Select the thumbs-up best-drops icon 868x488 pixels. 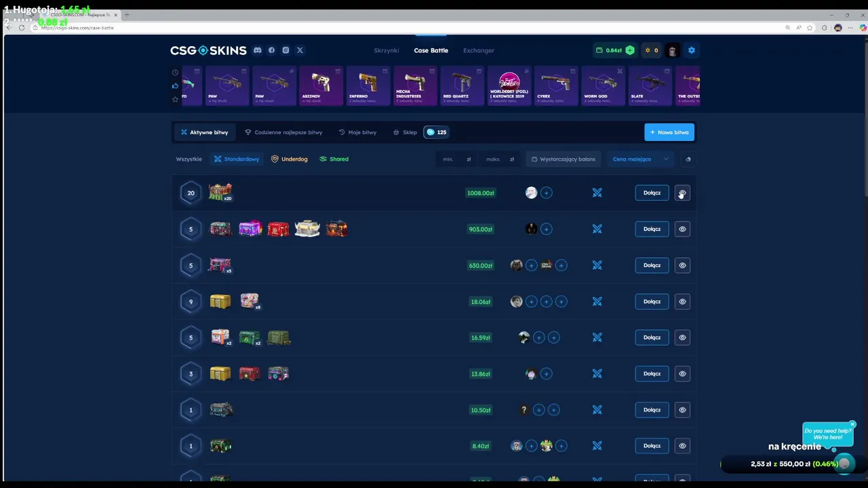click(x=175, y=86)
